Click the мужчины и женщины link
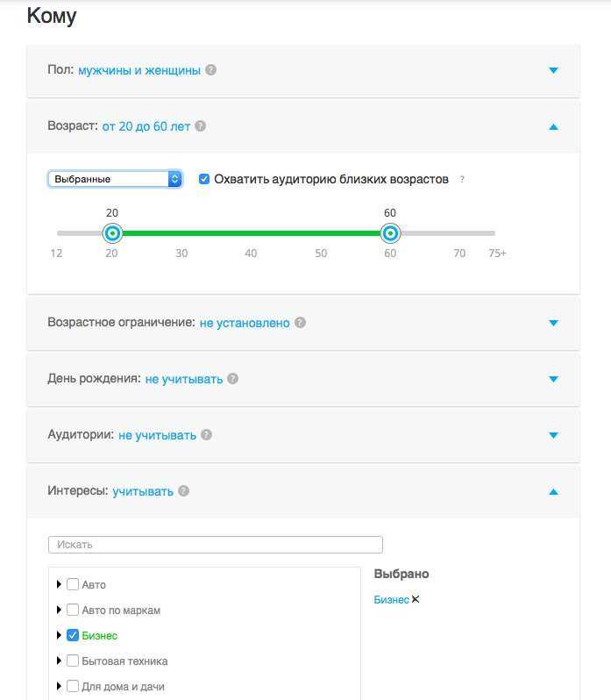The image size is (611, 700). [x=139, y=70]
